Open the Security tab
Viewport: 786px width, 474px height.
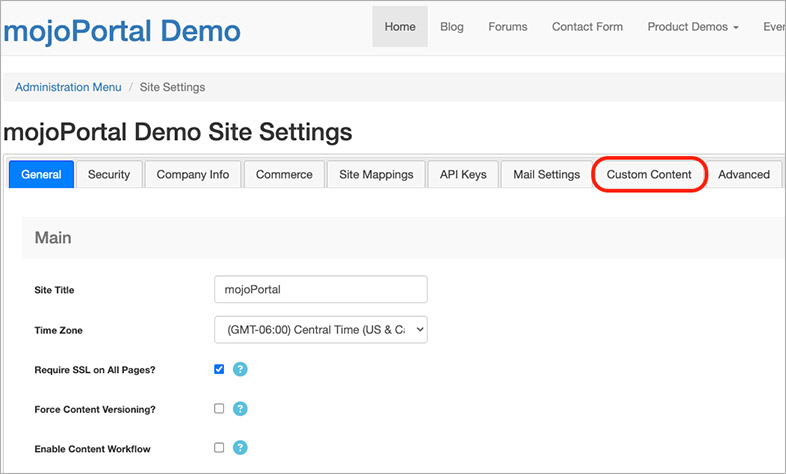click(109, 174)
